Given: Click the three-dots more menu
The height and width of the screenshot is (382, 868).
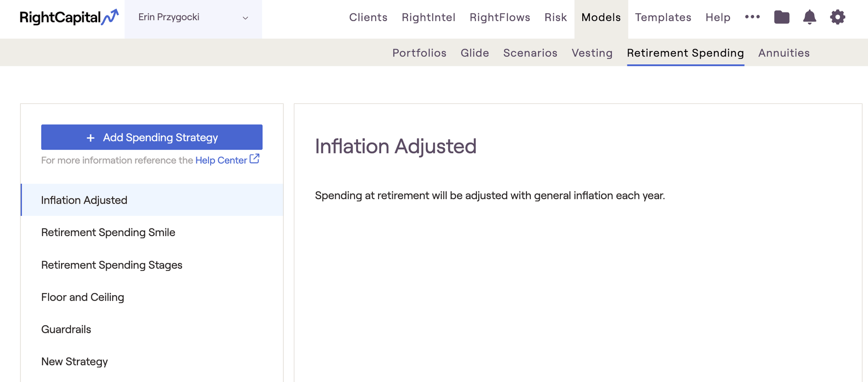Looking at the screenshot, I should (752, 17).
